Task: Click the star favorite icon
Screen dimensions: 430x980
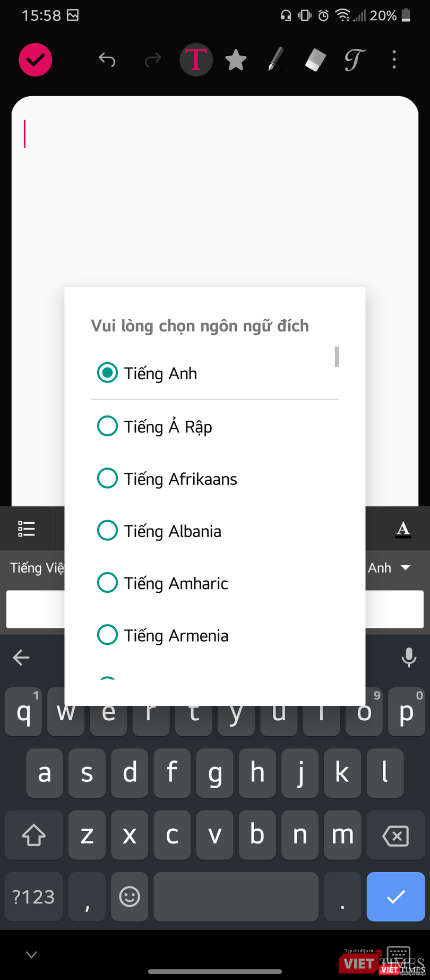Action: pyautogui.click(x=236, y=60)
